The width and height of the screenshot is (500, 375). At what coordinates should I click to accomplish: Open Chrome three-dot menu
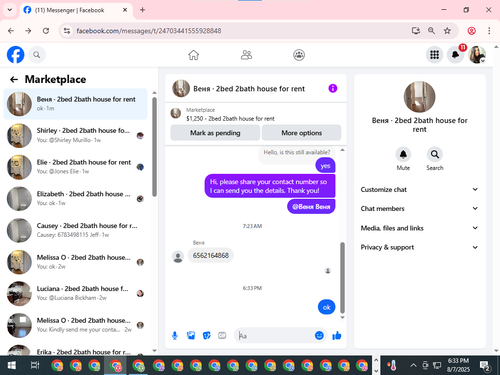489,31
